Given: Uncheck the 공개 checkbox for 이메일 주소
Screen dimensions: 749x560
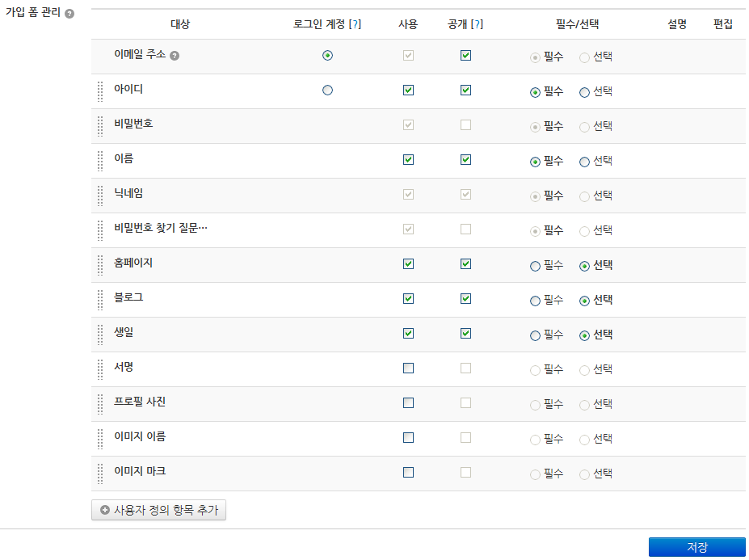Looking at the screenshot, I should [x=465, y=55].
